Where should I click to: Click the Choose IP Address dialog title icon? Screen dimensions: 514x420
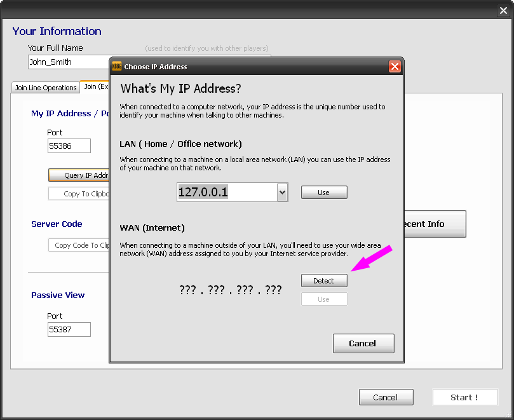[x=117, y=66]
